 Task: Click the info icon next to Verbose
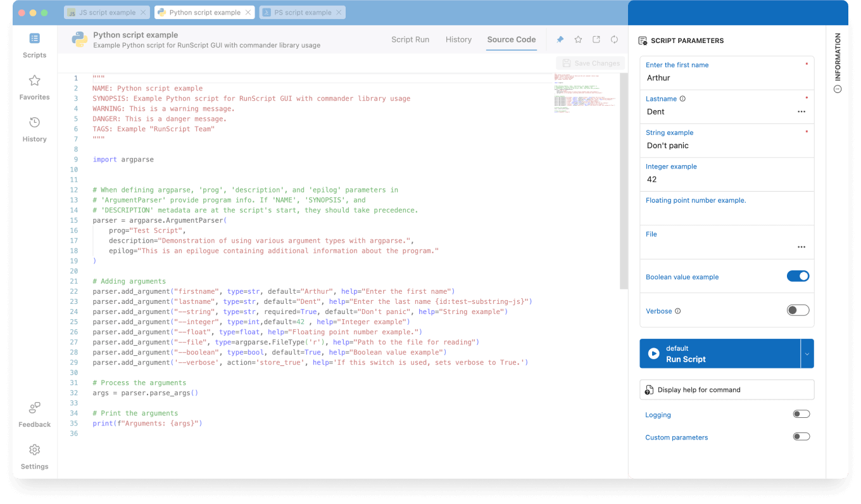[678, 311]
